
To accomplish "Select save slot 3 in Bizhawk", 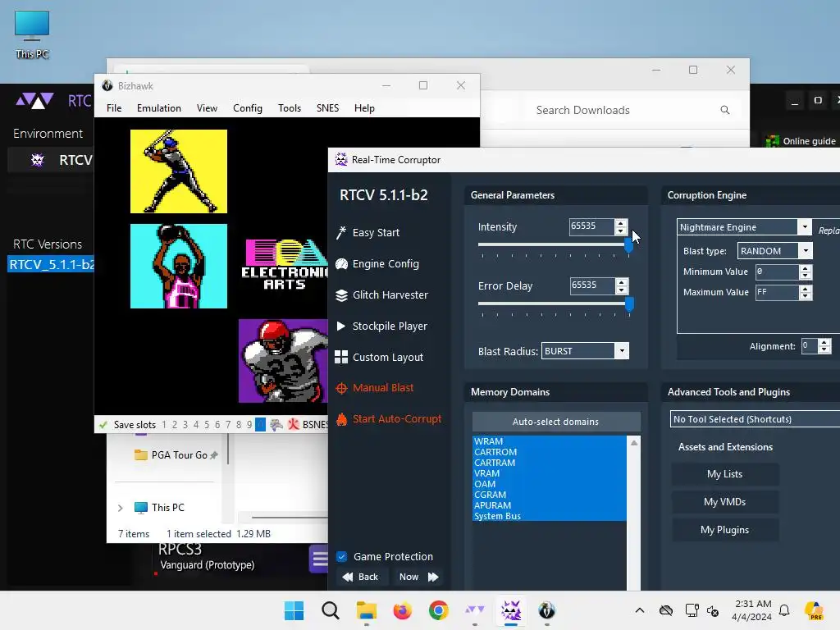I will click(x=185, y=425).
